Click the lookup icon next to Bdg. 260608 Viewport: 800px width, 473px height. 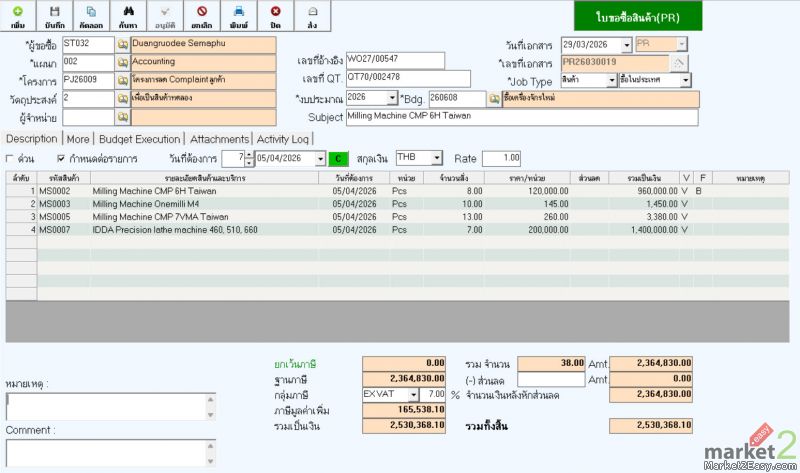pyautogui.click(x=494, y=99)
